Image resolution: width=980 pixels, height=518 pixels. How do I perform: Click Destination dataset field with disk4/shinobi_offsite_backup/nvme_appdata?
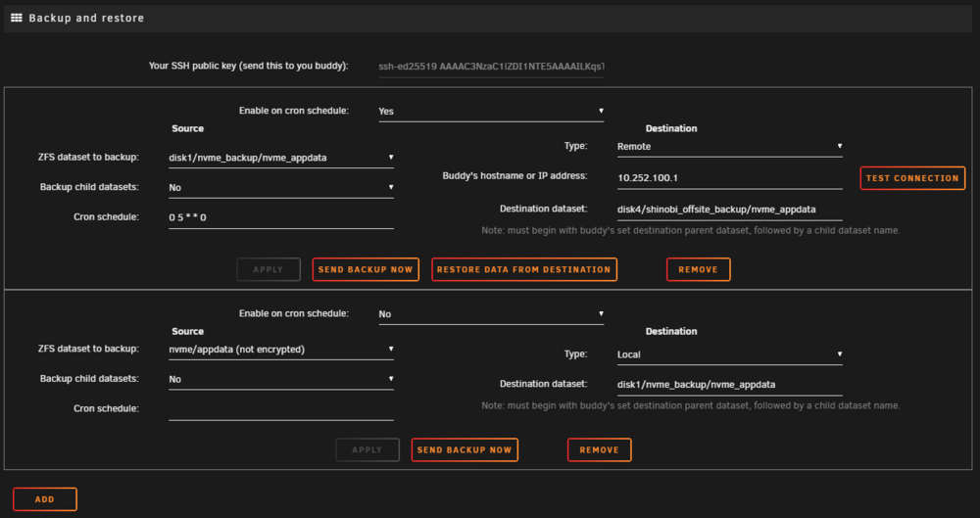click(x=730, y=210)
